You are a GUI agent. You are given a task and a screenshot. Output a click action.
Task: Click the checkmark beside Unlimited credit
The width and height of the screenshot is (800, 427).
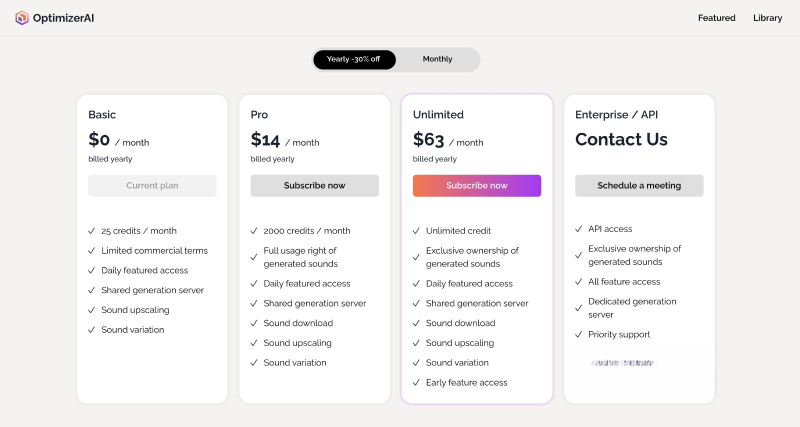point(416,231)
